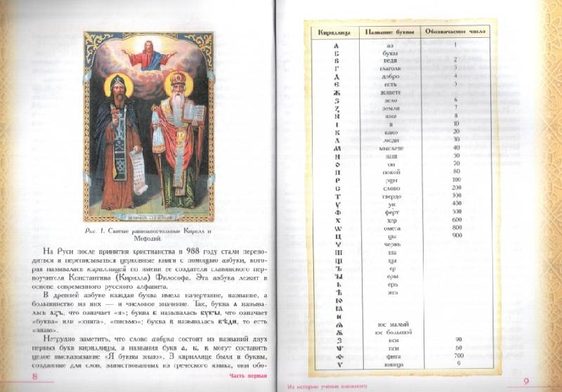Click the Cyrillic letter Ш in the first column
The image size is (562, 392).
339,253
